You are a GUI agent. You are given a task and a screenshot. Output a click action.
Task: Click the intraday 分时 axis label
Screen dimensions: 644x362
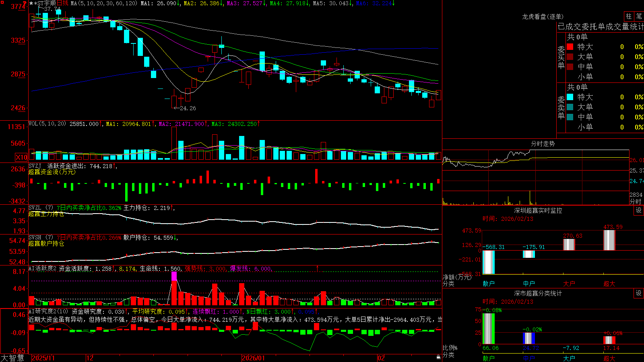point(636,202)
